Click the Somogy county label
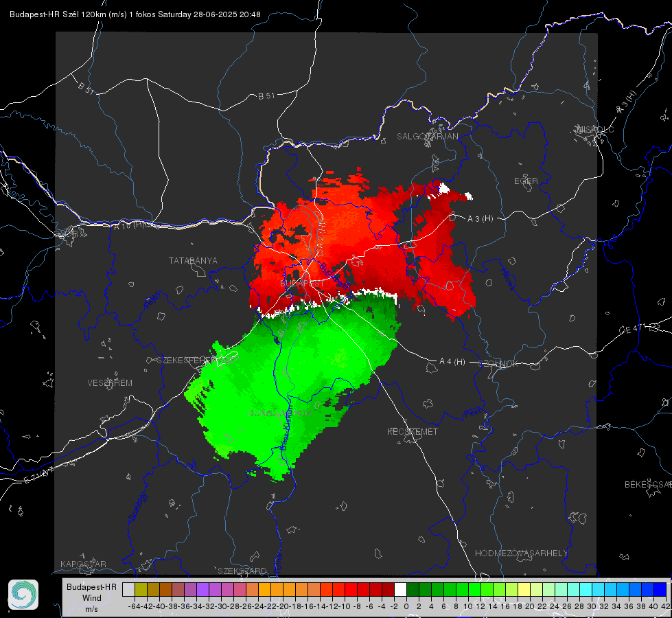Image resolution: width=672 pixels, height=618 pixels. (x=138, y=507)
